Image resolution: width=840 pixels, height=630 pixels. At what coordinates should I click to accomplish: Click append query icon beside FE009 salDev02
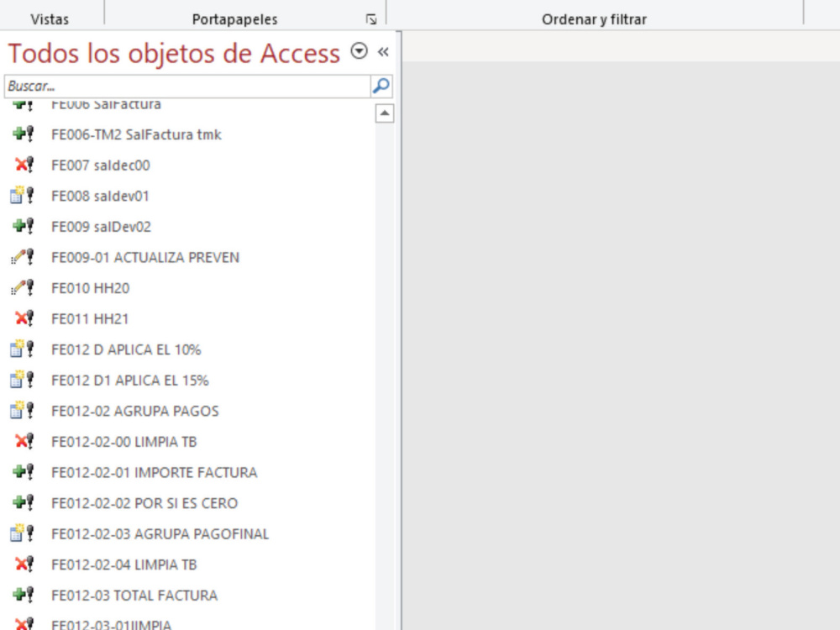point(23,226)
